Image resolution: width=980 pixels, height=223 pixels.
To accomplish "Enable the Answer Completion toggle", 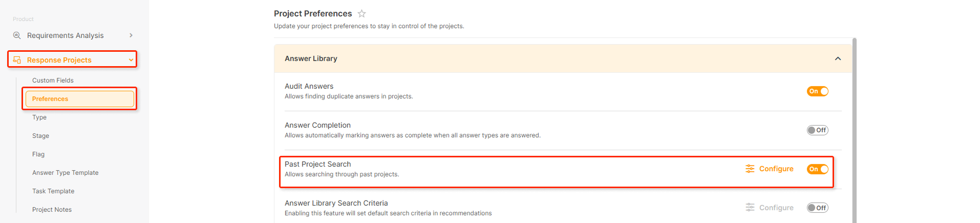I will 818,130.
